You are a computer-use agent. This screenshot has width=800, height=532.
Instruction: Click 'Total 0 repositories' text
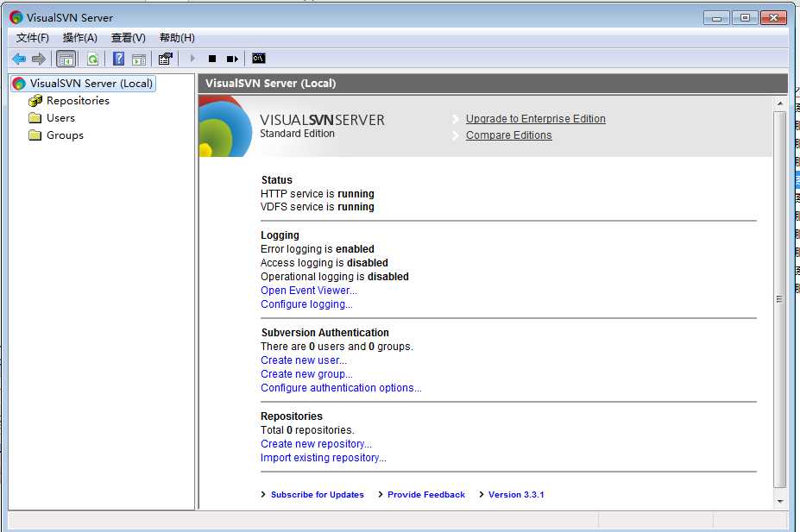click(x=307, y=430)
